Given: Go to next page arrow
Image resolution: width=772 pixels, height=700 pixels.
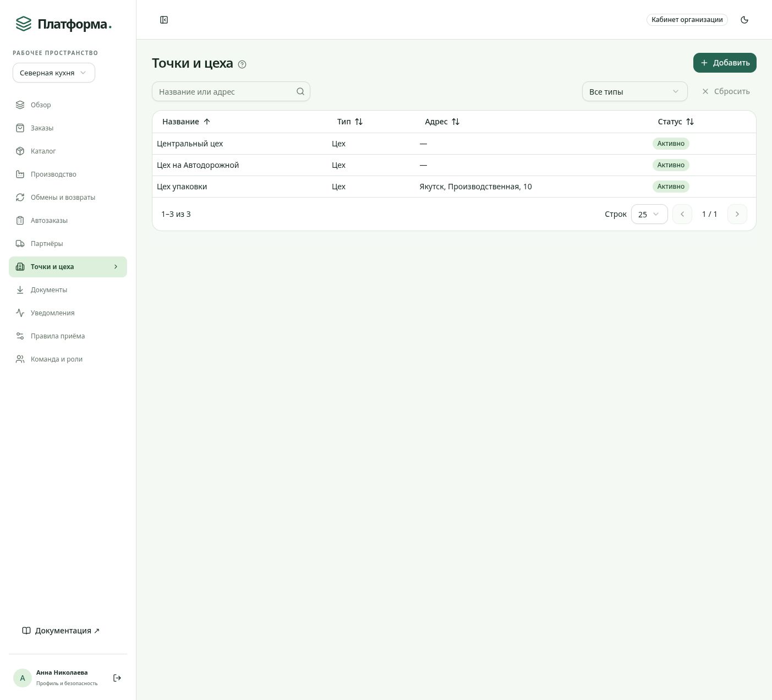Looking at the screenshot, I should (x=737, y=214).
